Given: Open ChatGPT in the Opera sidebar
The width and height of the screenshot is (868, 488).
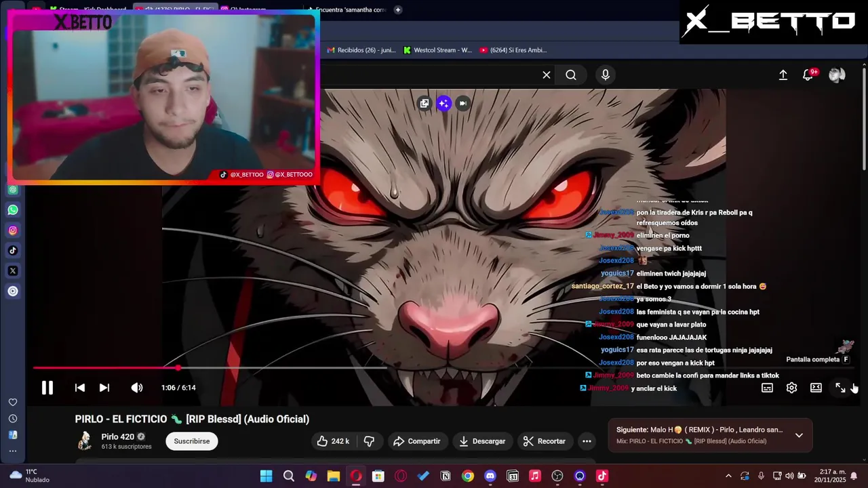Looking at the screenshot, I should (13, 190).
